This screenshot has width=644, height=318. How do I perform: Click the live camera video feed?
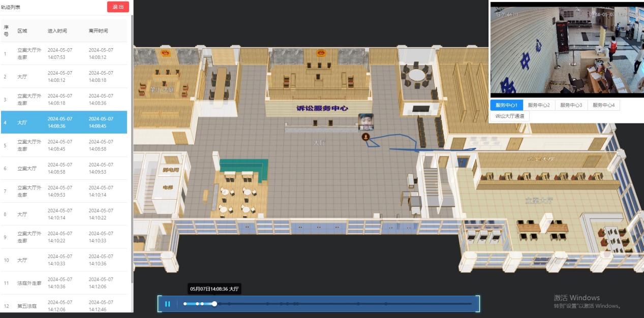tap(566, 50)
